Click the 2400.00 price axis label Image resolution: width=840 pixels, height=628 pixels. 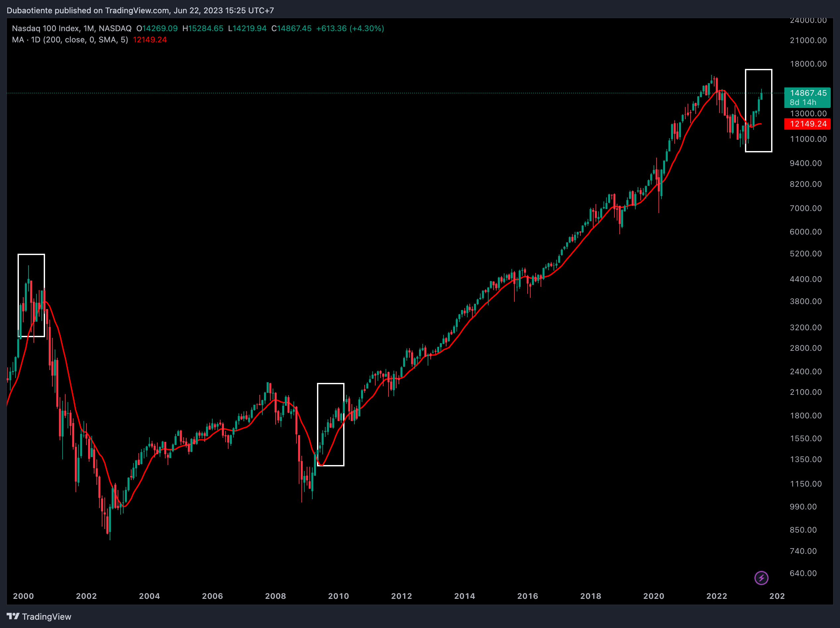coord(806,372)
